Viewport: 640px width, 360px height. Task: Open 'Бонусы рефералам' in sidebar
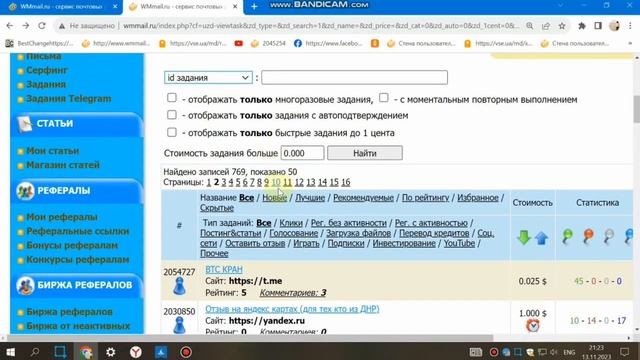click(72, 246)
